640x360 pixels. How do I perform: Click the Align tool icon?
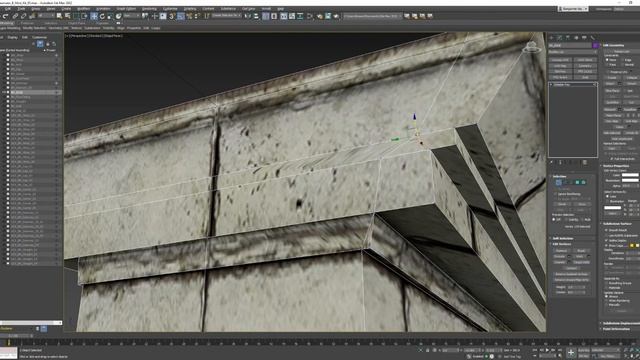(256, 16)
